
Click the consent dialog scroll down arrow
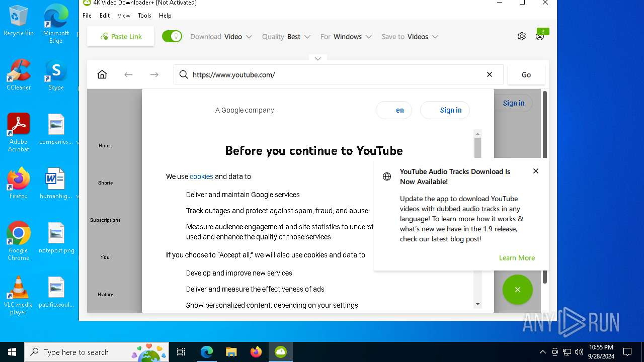pyautogui.click(x=477, y=304)
